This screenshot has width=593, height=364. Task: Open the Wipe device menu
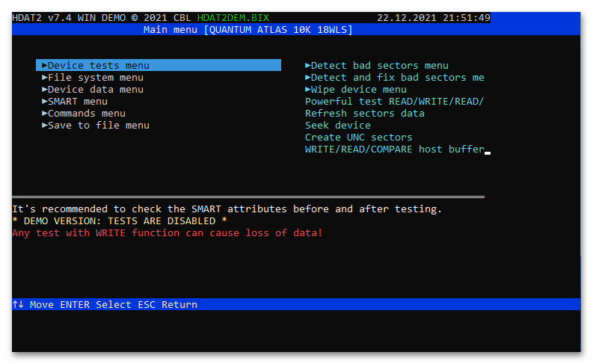(356, 90)
